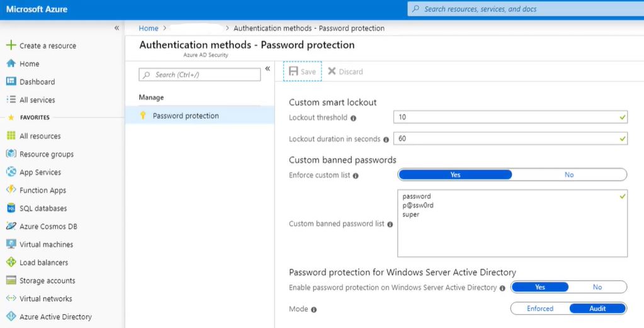Open the Azure Active Directory icon
The image size is (644, 328).
click(11, 317)
